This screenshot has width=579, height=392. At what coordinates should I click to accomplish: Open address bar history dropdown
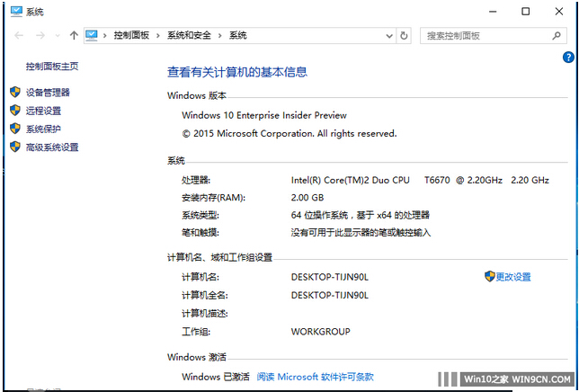[x=388, y=36]
